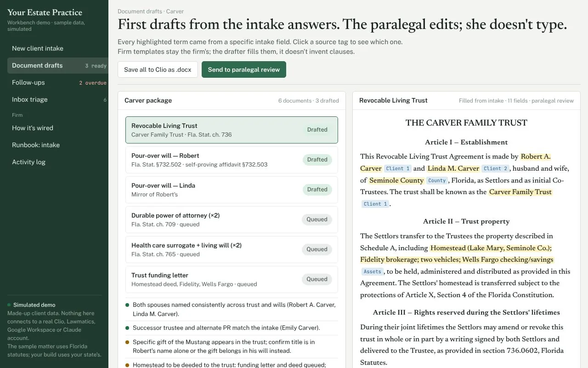Click 'Your Estate Practice' title
This screenshot has height=368, width=588.
click(x=45, y=12)
